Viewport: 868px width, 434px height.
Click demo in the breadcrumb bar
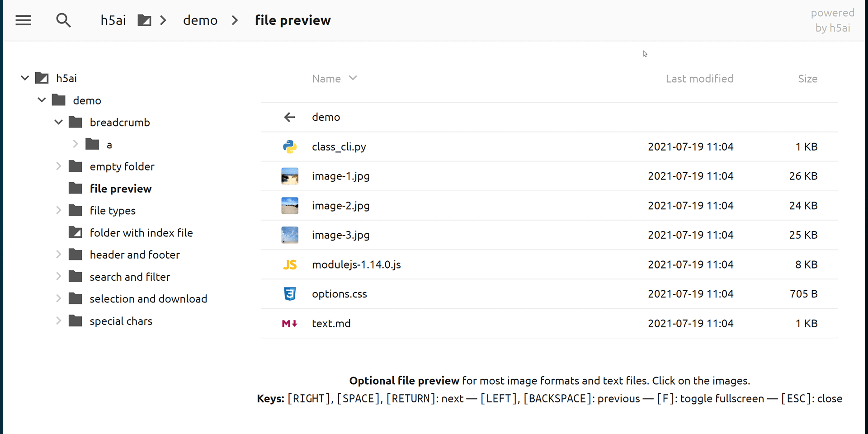200,20
